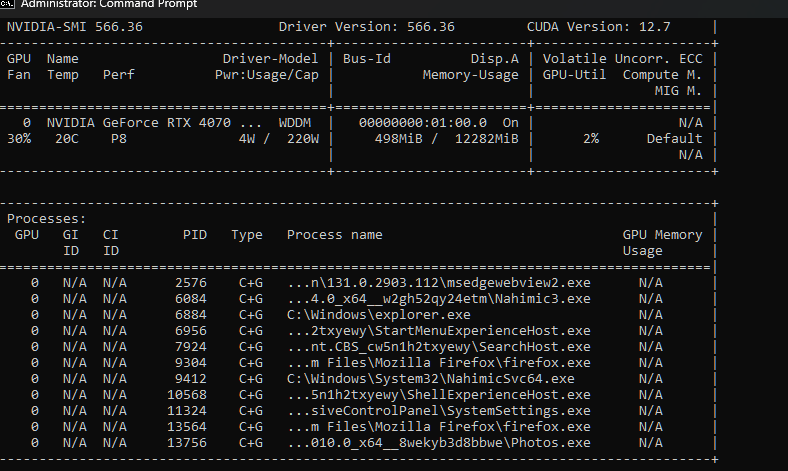
Task: Click the 'Type' column header
Action: [x=246, y=235]
